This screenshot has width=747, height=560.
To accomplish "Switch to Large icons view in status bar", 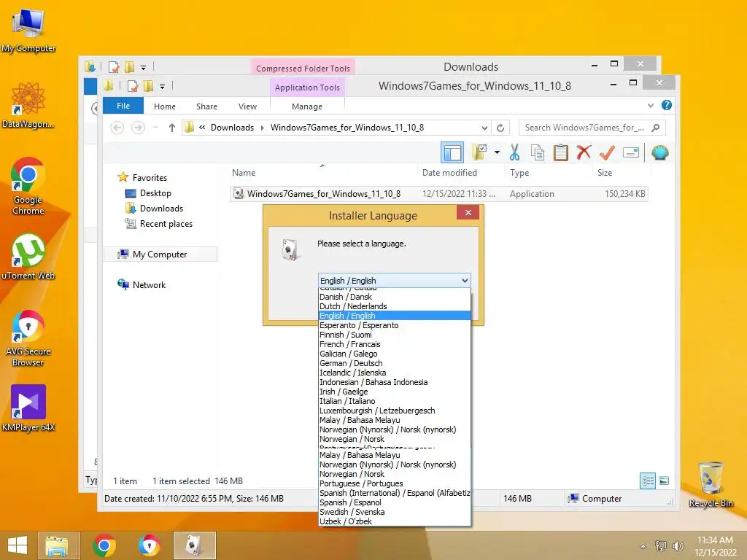I will [x=664, y=481].
